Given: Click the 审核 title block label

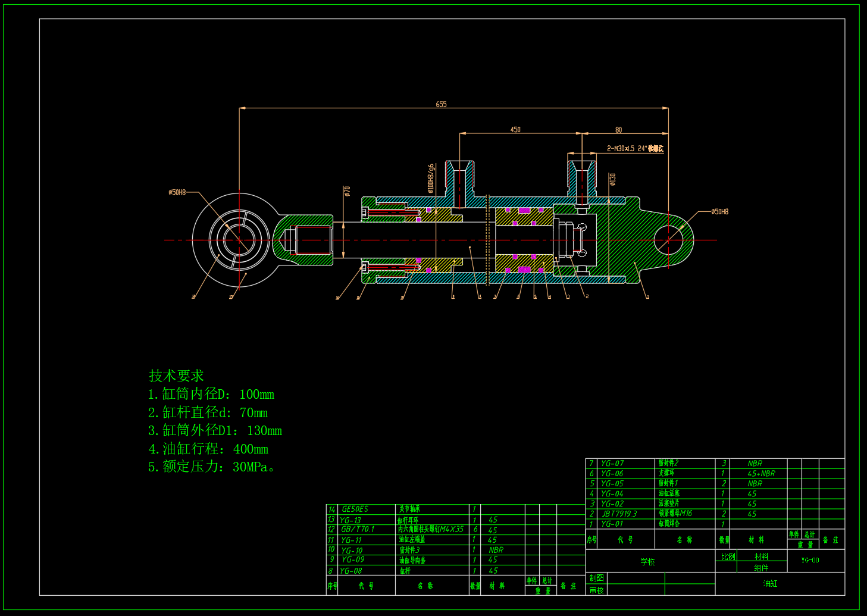Looking at the screenshot, I should (596, 590).
